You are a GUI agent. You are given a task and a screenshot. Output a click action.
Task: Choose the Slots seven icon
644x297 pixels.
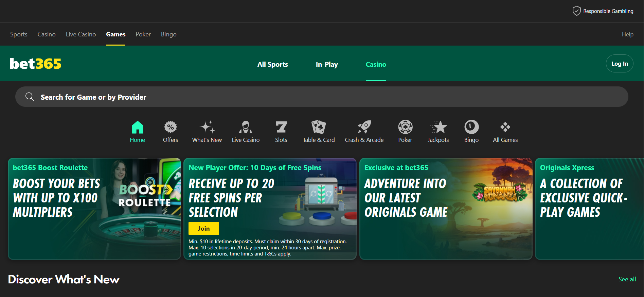[x=281, y=128]
